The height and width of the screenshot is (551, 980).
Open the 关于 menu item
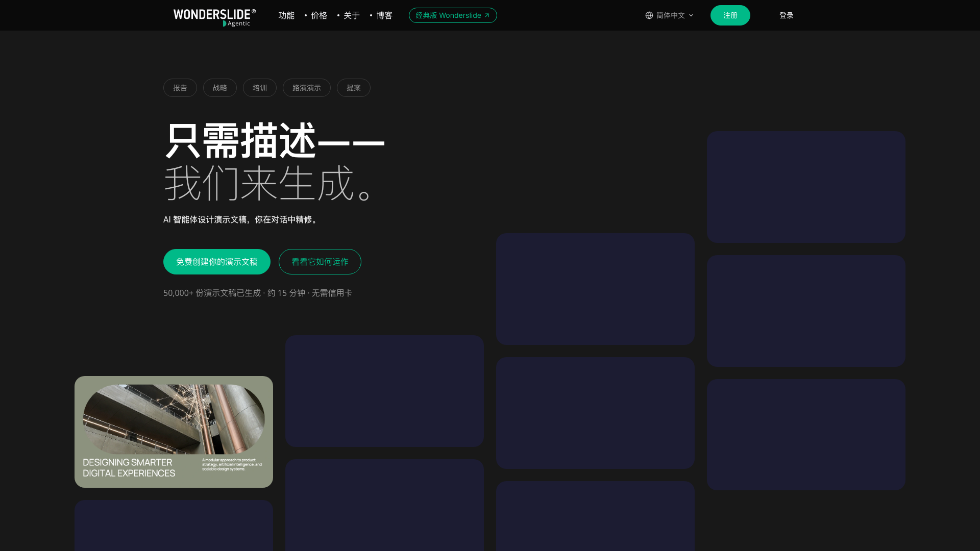pos(352,15)
